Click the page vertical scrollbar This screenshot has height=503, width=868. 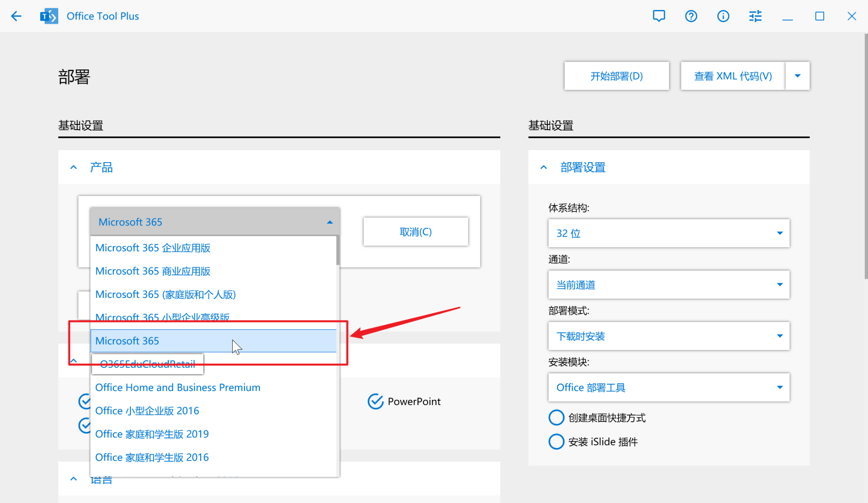click(x=866, y=156)
